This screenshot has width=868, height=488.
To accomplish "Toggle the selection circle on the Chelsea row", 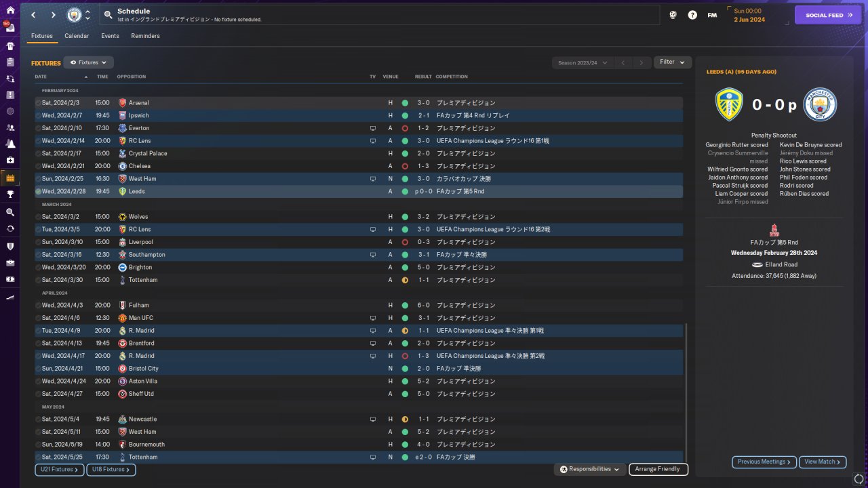I will point(39,166).
